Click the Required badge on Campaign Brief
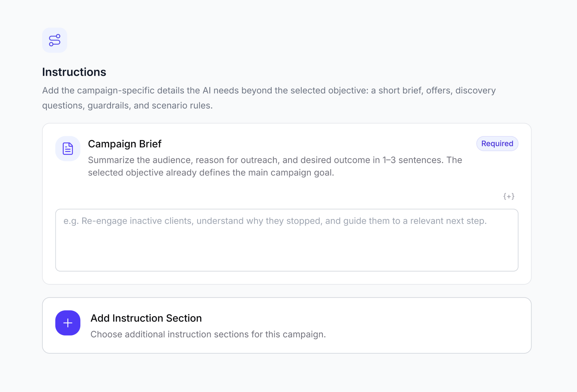 pos(497,144)
